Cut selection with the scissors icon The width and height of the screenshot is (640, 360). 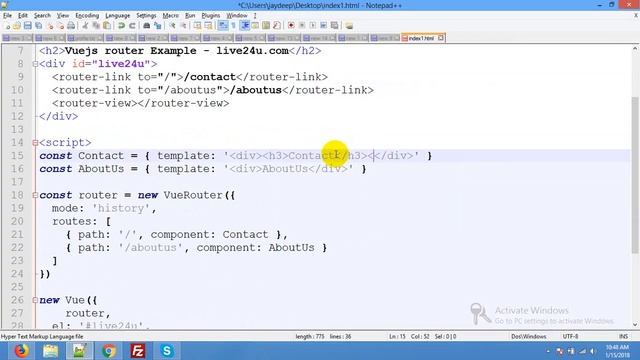coord(85,26)
